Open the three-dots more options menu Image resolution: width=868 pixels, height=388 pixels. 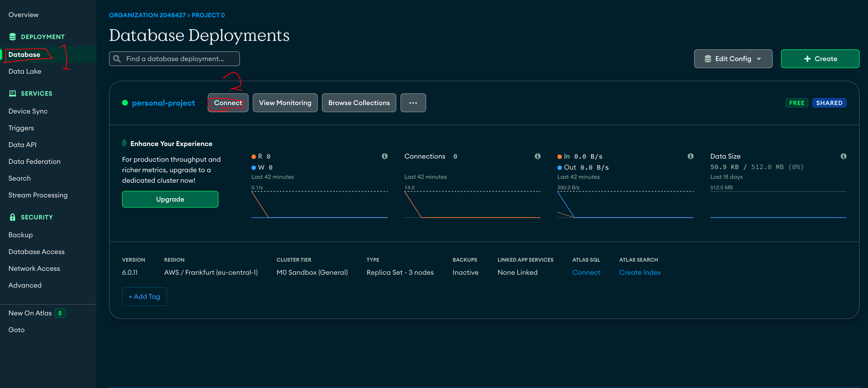pos(413,103)
